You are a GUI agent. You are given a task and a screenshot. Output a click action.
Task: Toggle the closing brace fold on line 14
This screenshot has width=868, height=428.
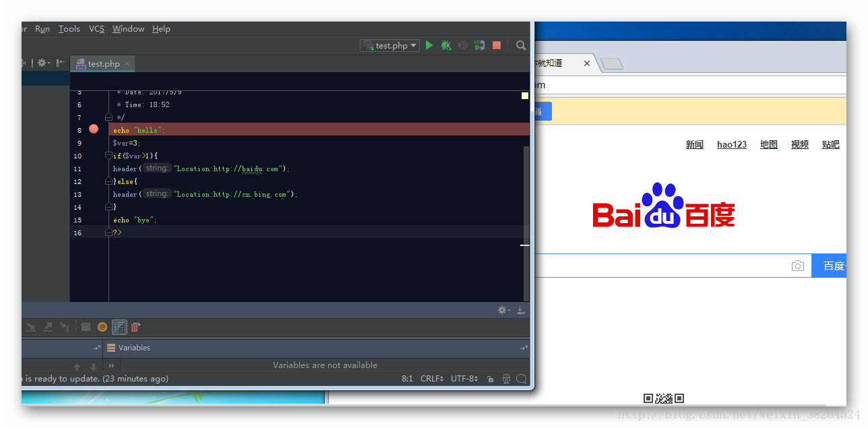click(x=108, y=206)
